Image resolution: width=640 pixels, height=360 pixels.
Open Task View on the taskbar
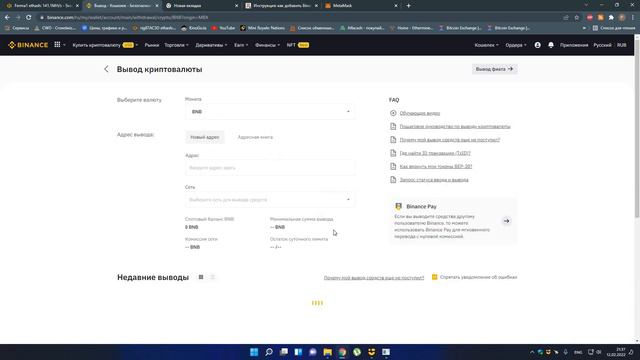pos(283,352)
